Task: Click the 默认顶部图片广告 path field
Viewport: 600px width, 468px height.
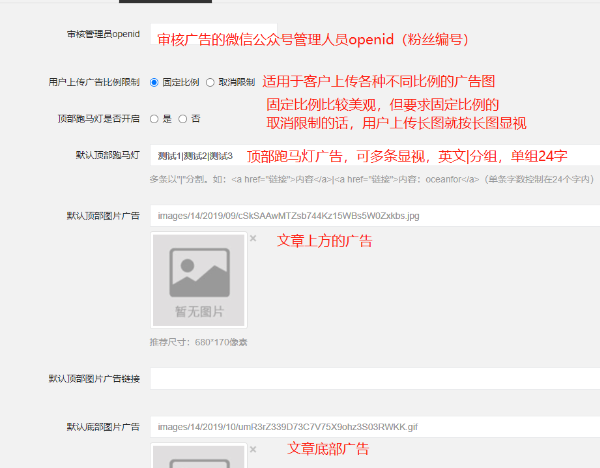Action: (375, 216)
